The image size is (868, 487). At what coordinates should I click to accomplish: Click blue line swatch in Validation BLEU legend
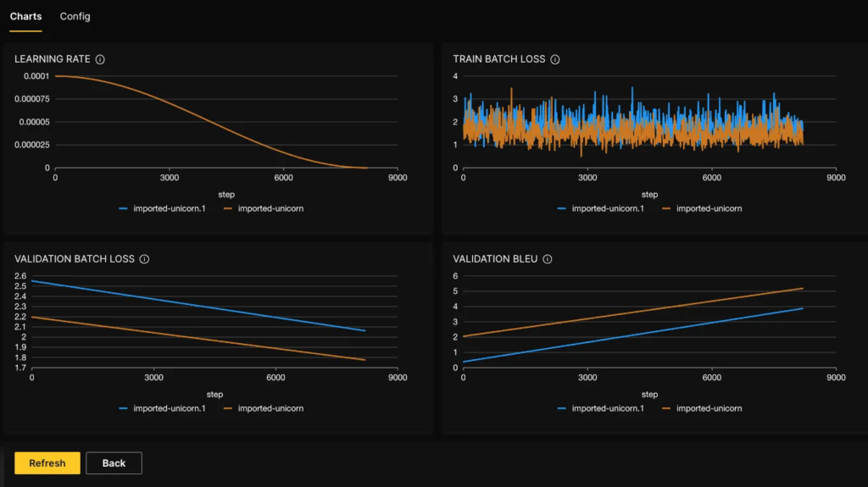[562, 408]
